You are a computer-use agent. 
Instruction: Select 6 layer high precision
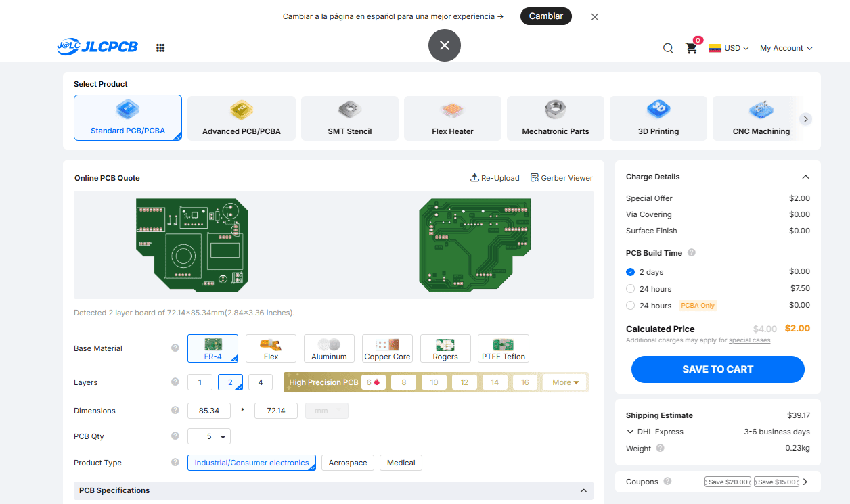[x=374, y=382]
